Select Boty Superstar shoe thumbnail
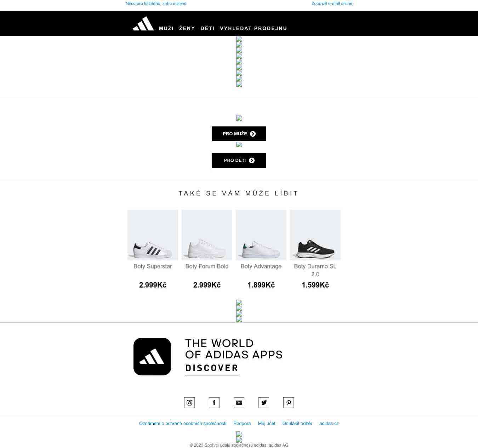The height and width of the screenshot is (448, 478). [153, 235]
